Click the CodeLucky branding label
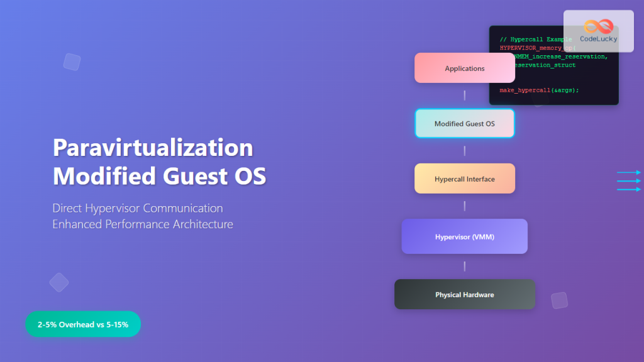Image resolution: width=644 pixels, height=362 pixels. tap(599, 39)
